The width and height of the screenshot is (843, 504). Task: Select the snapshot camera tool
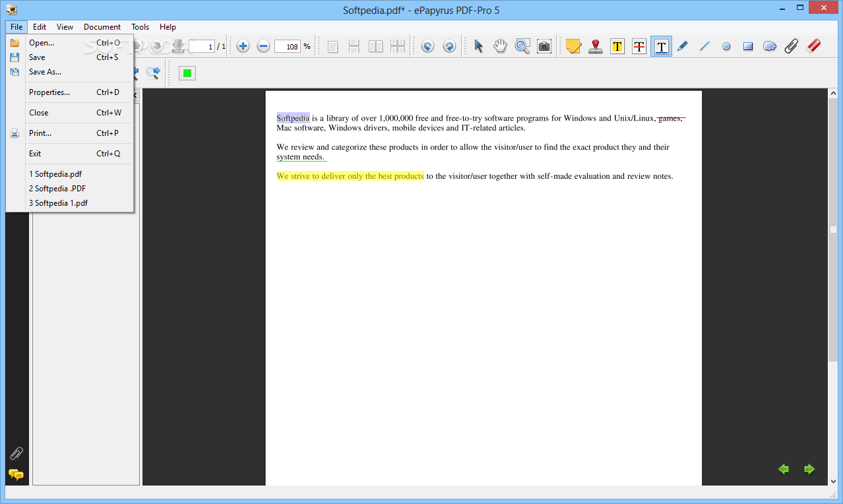tap(544, 46)
